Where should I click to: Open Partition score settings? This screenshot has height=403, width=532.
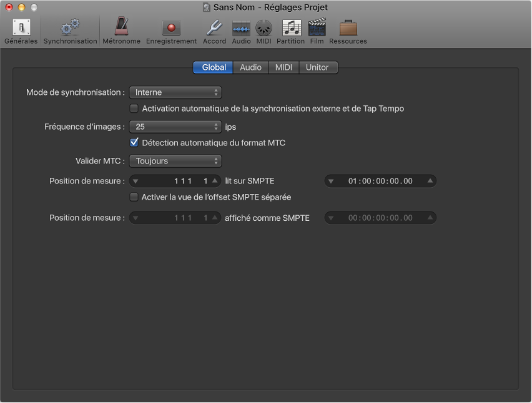click(291, 30)
